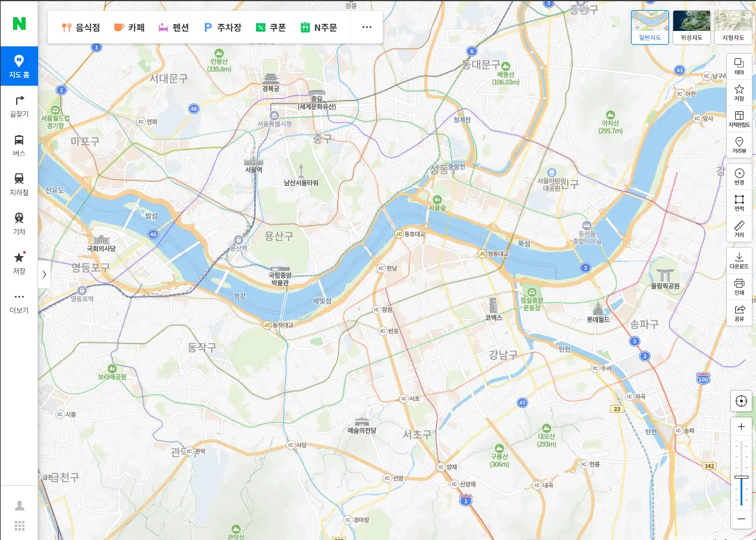This screenshot has width=756, height=540.
Task: Click the 인쇄 print icon
Action: pyautogui.click(x=739, y=287)
